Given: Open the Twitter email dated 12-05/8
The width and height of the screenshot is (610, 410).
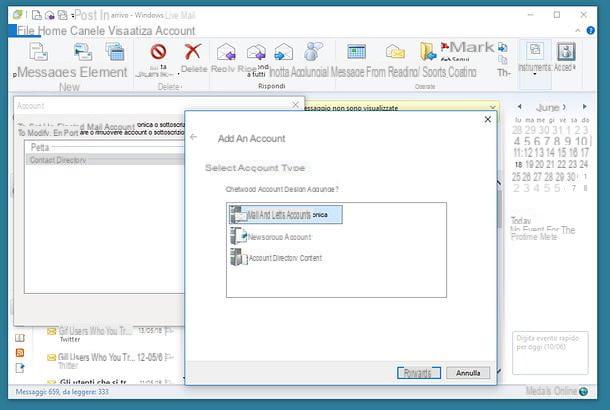Looking at the screenshot, I should [110, 361].
